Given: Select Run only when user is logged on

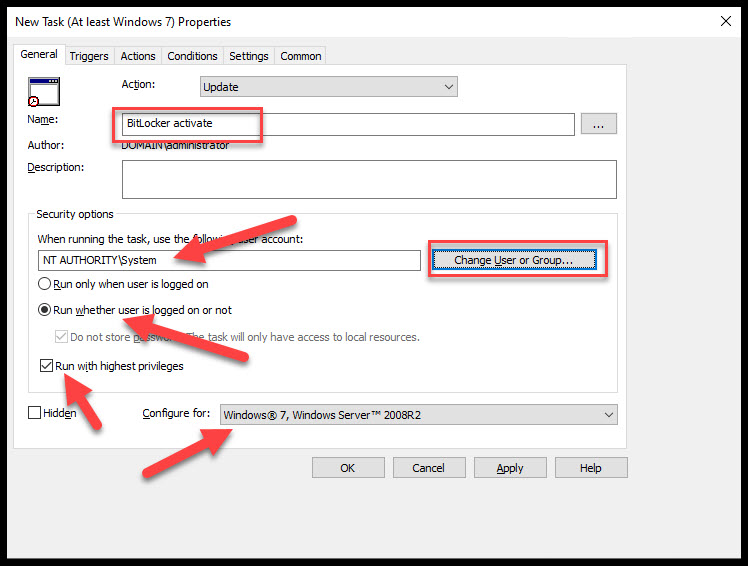Looking at the screenshot, I should coord(123,284).
